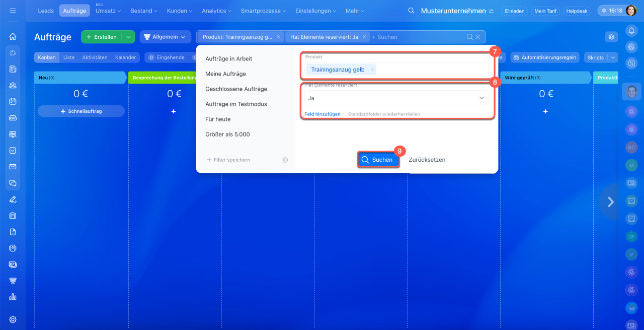Switch to the Liste view tab
This screenshot has width=644, height=330.
[69, 57]
